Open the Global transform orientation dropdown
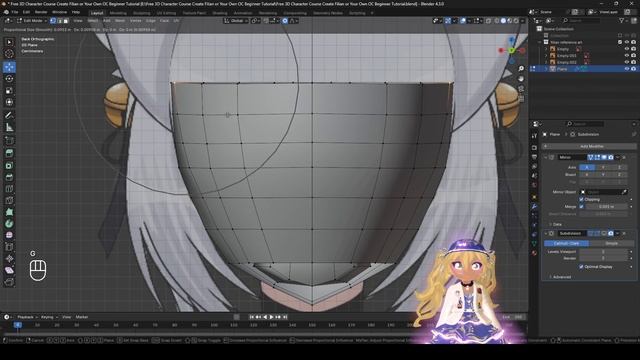The height and width of the screenshot is (360, 640). pyautogui.click(x=236, y=20)
